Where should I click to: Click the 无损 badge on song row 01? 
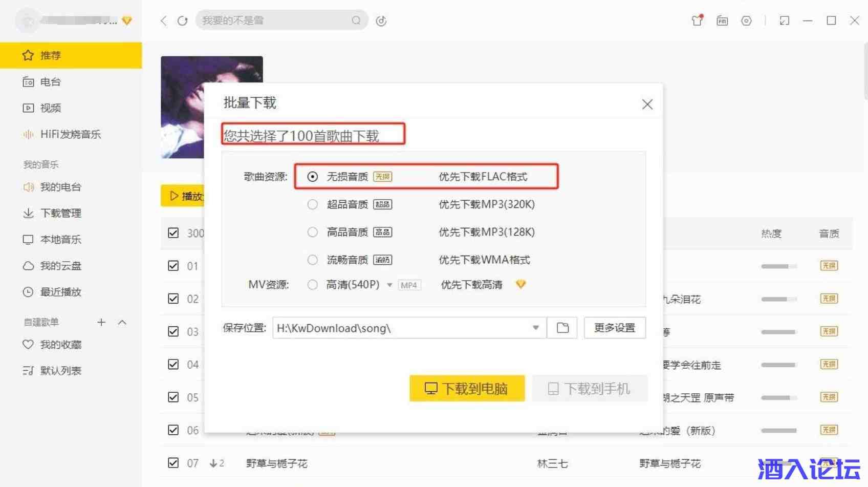point(829,265)
